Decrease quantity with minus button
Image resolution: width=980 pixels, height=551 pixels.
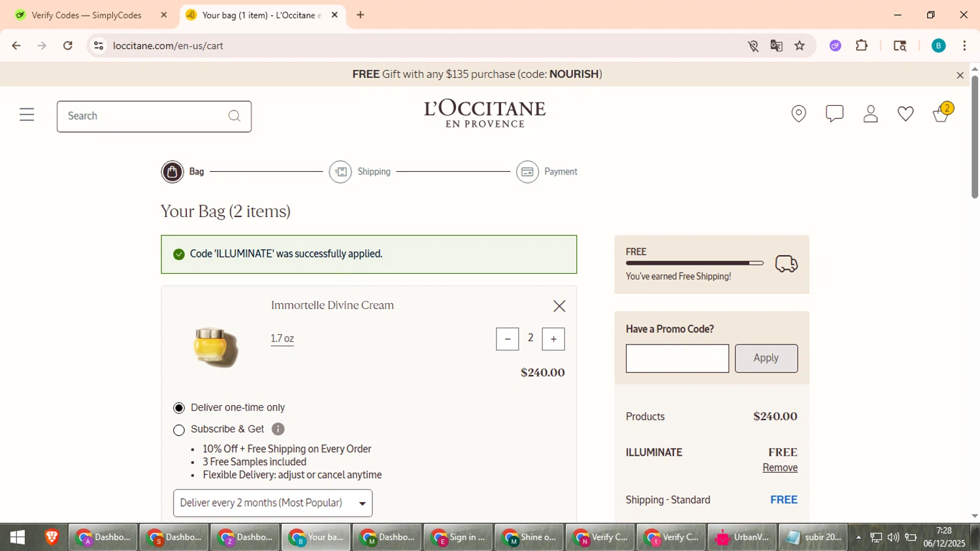[x=508, y=339]
